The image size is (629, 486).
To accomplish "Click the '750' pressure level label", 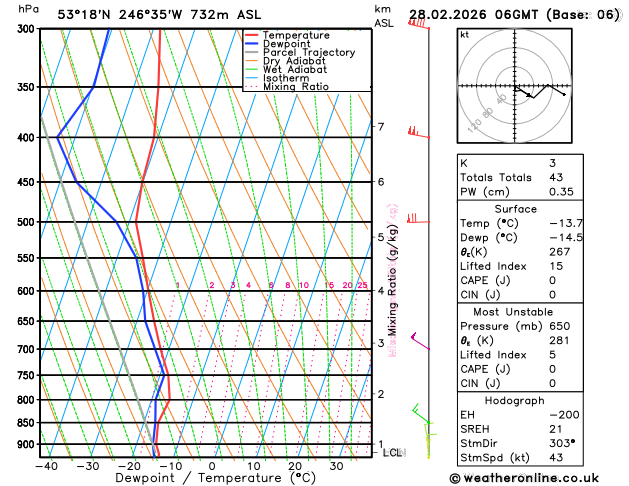I will click(28, 376).
